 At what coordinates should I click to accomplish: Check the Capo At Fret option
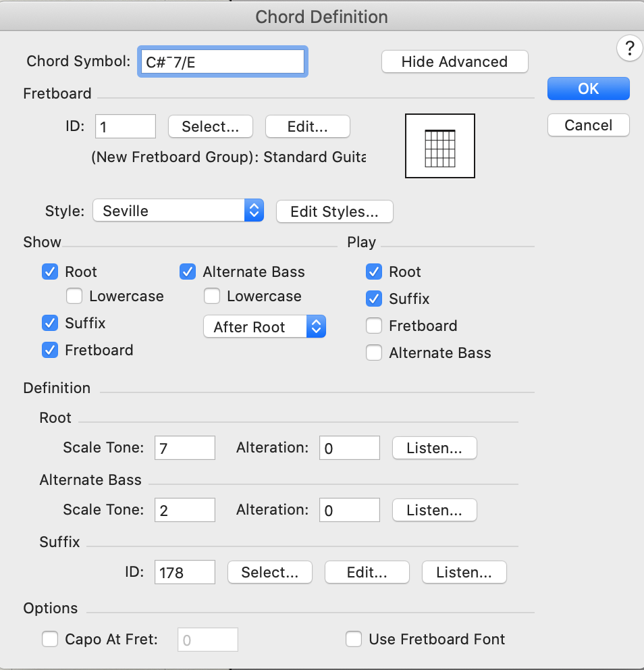[49, 639]
